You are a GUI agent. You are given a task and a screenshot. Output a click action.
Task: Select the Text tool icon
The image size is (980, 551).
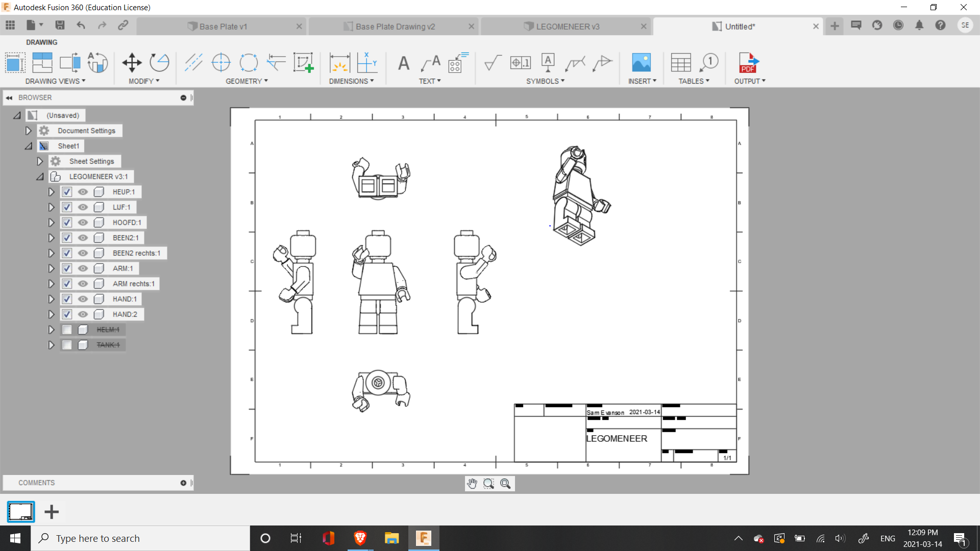(x=404, y=63)
